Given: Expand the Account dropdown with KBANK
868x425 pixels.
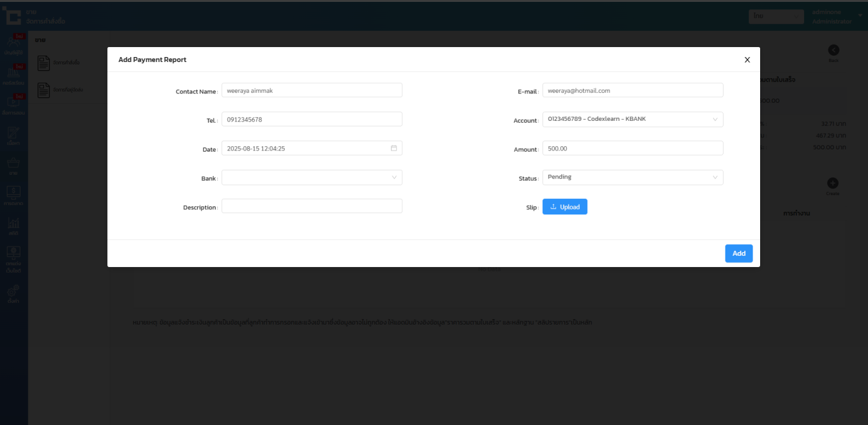Looking at the screenshot, I should [x=632, y=120].
